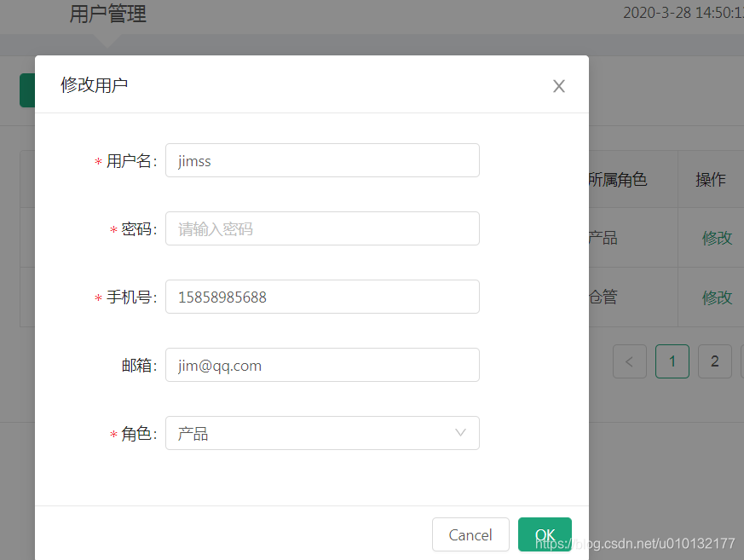Close the 修改用户 dialog with X icon

(558, 86)
